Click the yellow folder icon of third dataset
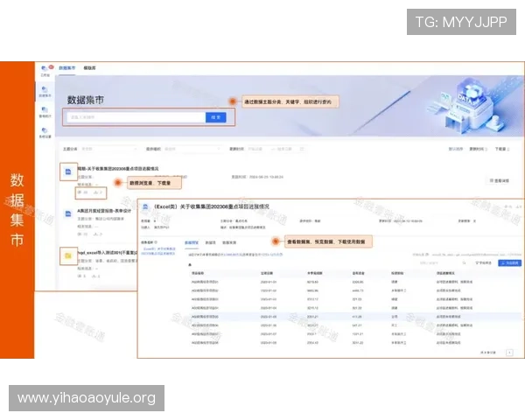The height and width of the screenshot is (420, 525). 68,255
